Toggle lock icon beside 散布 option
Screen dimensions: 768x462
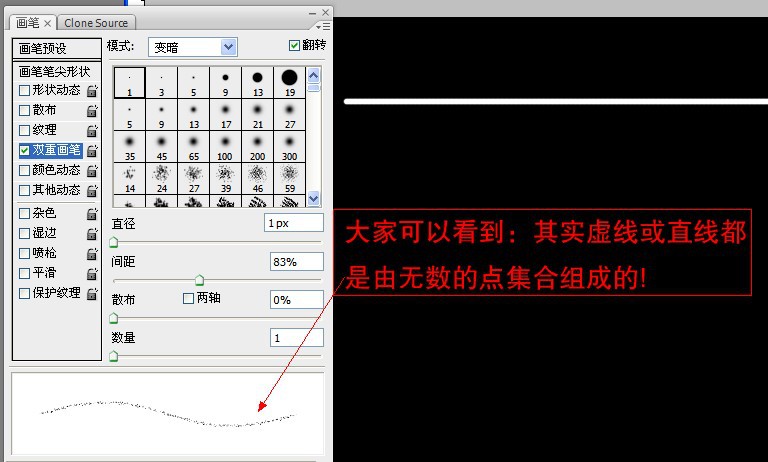click(92, 111)
